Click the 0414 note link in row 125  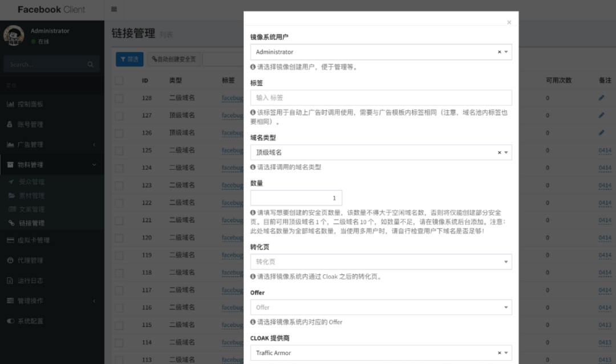[x=605, y=150]
